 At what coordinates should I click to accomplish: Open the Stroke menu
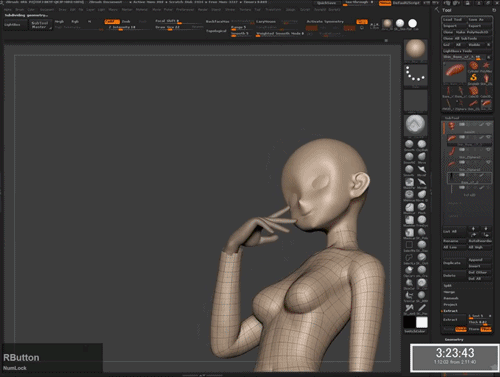coord(230,10)
